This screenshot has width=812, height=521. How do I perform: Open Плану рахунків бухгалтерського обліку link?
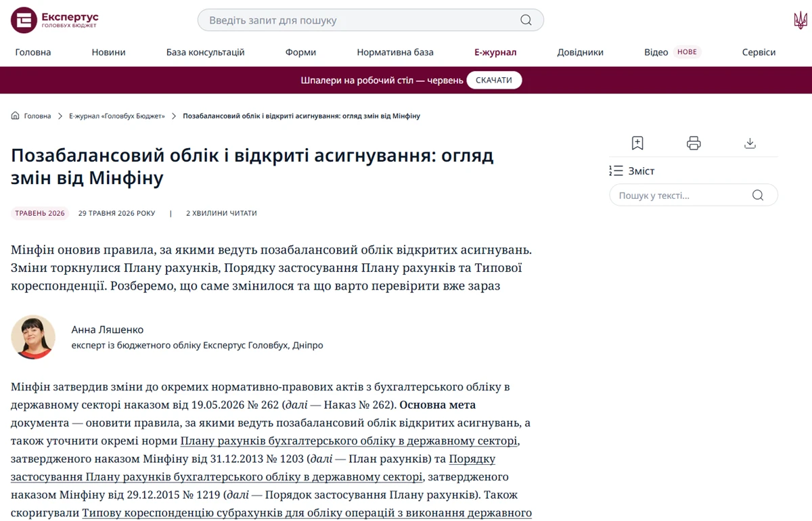coord(349,441)
